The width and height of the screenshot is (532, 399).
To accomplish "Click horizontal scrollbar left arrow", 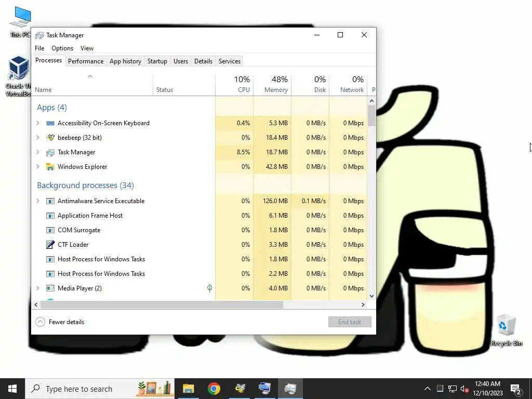I will 36,304.
